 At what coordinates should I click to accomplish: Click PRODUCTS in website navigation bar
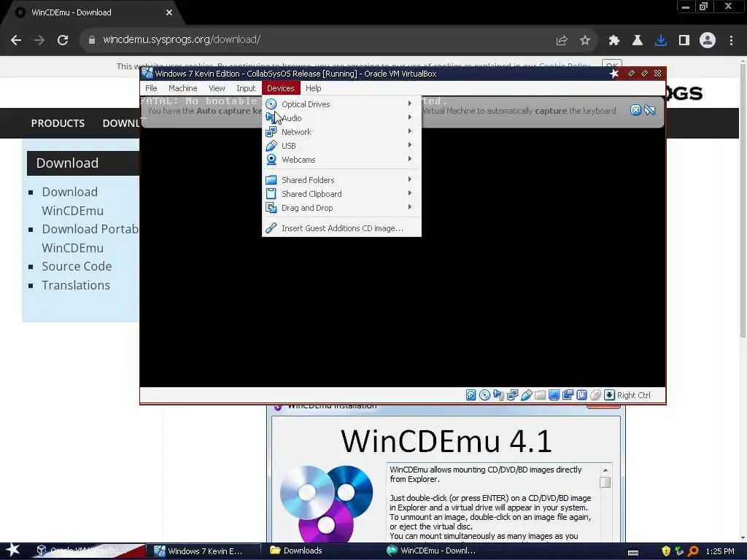pos(58,123)
